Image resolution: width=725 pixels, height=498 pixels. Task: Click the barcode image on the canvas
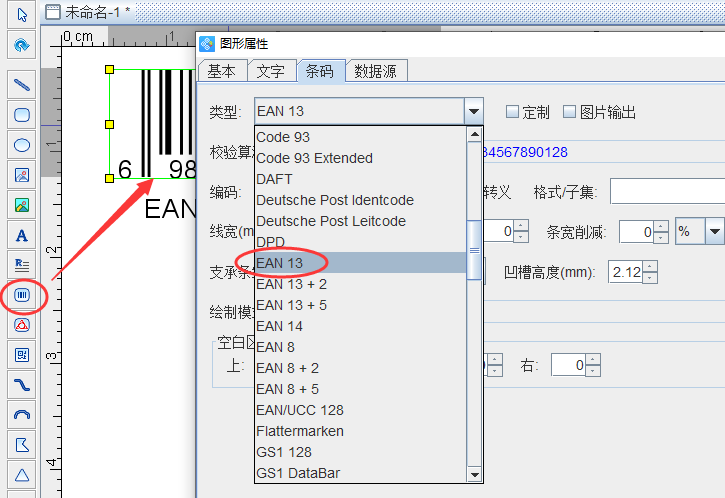(x=154, y=124)
